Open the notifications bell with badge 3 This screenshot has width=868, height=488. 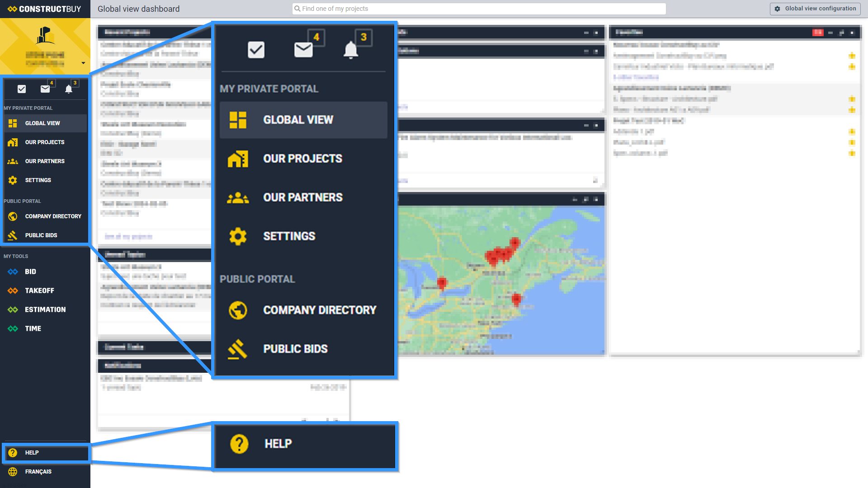click(69, 89)
